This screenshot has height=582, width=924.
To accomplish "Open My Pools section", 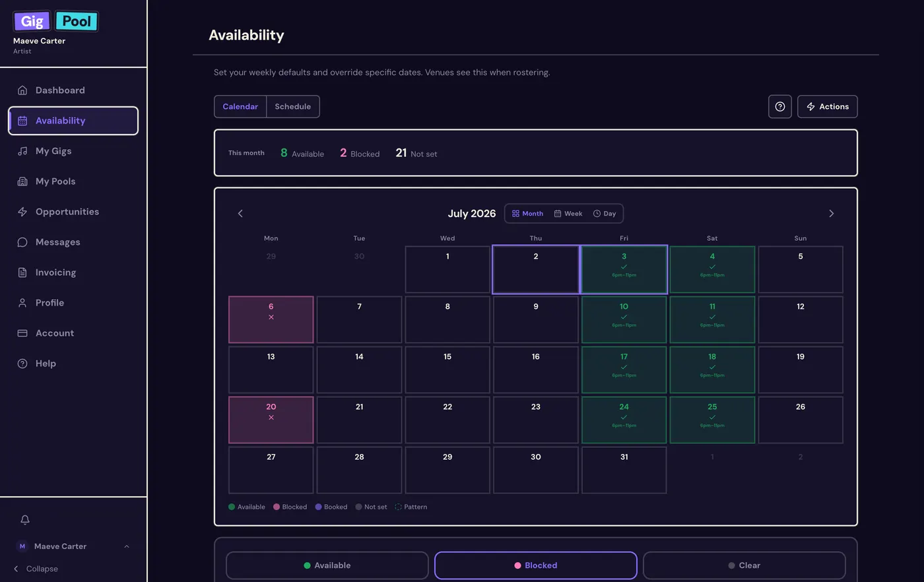I will point(73,181).
